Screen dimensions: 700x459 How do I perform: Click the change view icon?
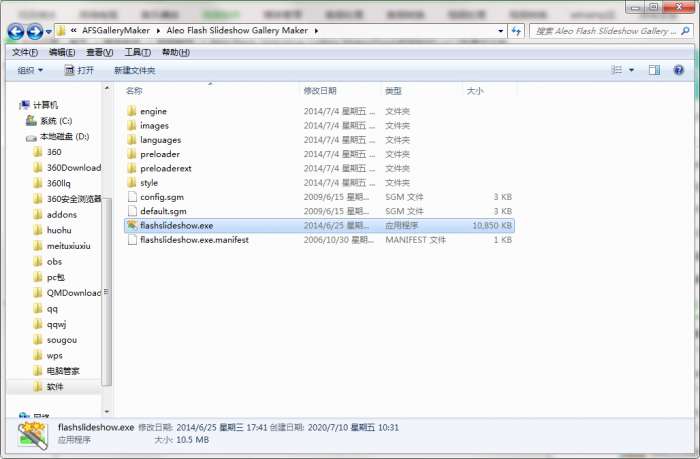(x=617, y=70)
